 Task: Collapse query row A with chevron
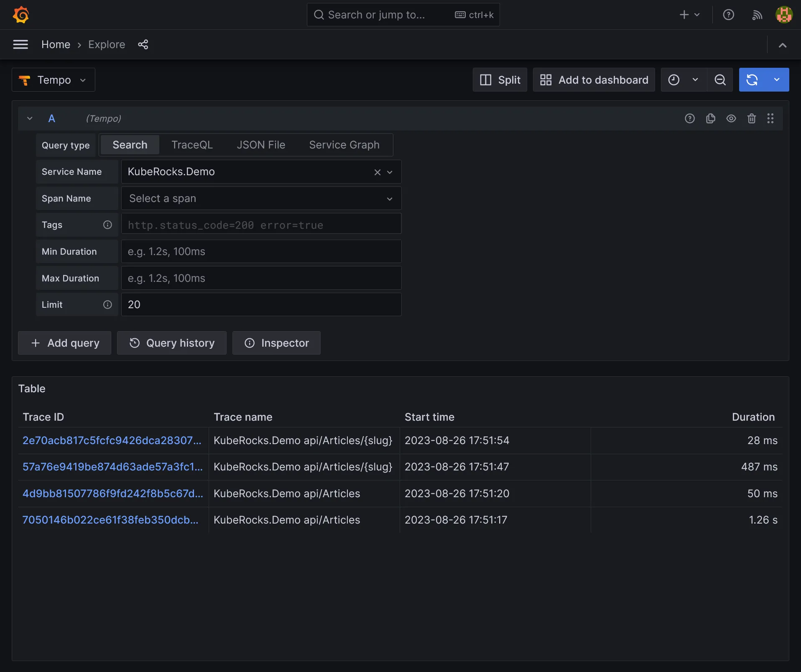[x=30, y=119]
